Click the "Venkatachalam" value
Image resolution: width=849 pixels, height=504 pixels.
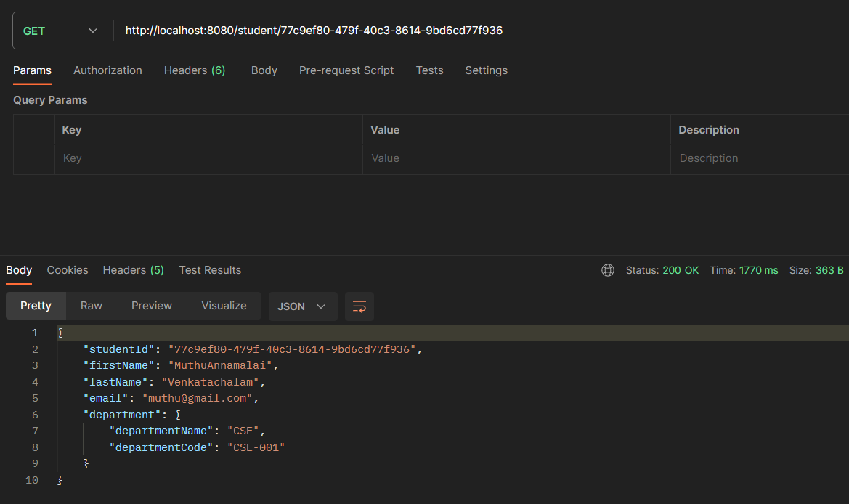coord(210,382)
